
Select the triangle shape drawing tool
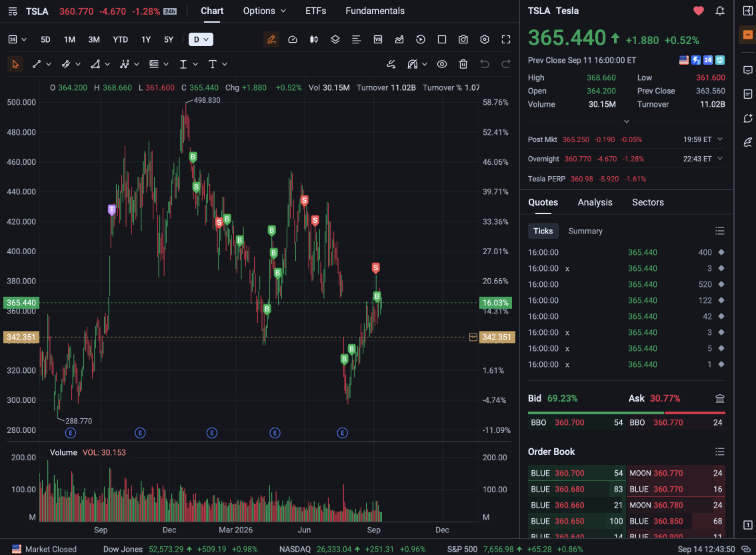coord(95,64)
